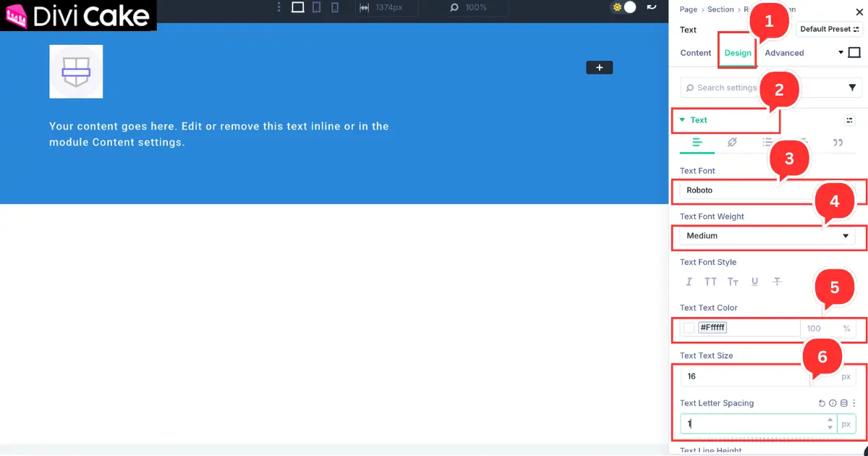Open the panel layout dropdown arrow
The image size is (868, 456).
841,53
